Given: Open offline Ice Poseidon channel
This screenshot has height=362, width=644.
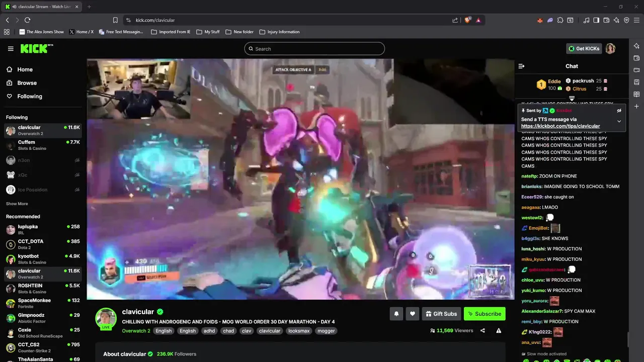Looking at the screenshot, I should (x=43, y=190).
